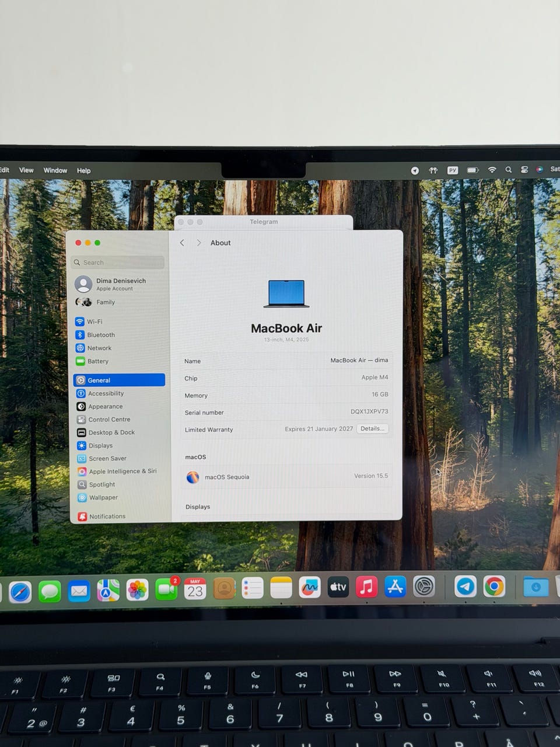Launch Google Chrome from the Dock

point(494,586)
